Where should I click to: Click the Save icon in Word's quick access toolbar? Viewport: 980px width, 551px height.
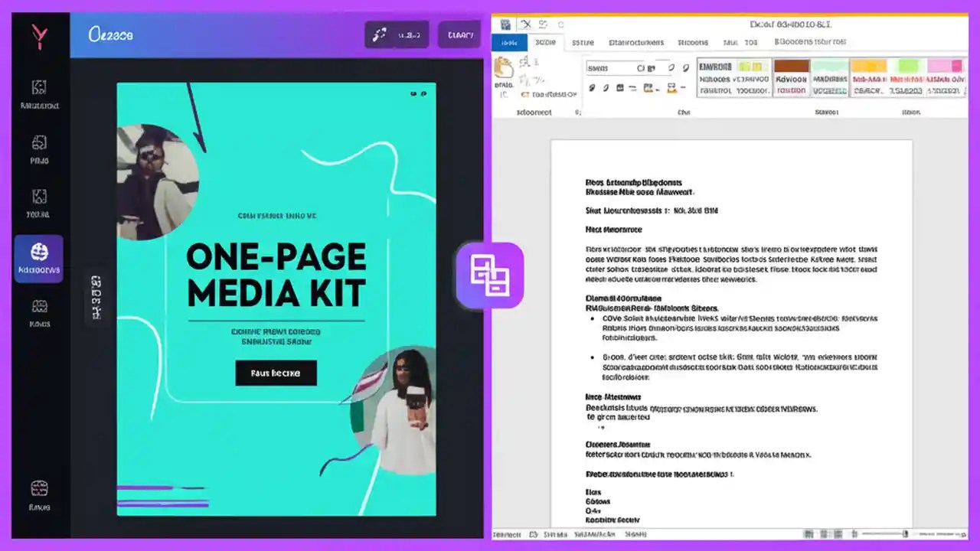tap(505, 24)
